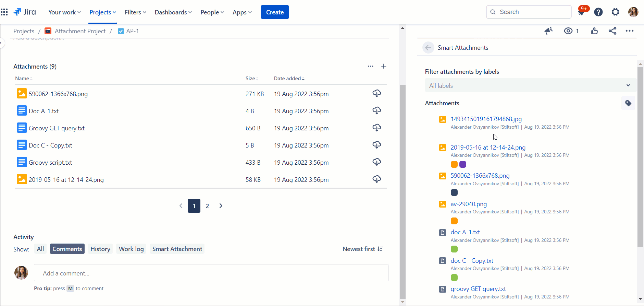Open the Your work dropdown
This screenshot has height=306, width=644.
[65, 12]
